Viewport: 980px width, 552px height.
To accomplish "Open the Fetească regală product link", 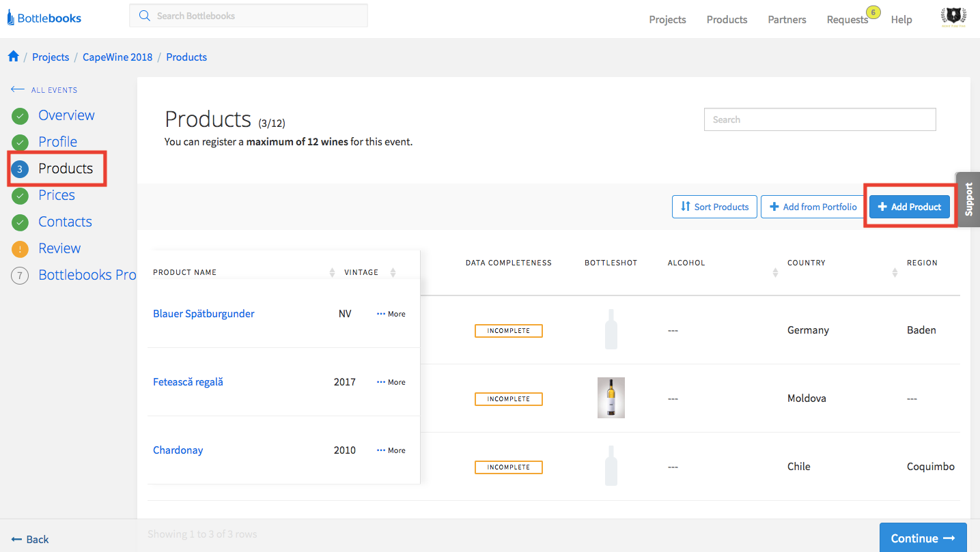I will point(188,382).
